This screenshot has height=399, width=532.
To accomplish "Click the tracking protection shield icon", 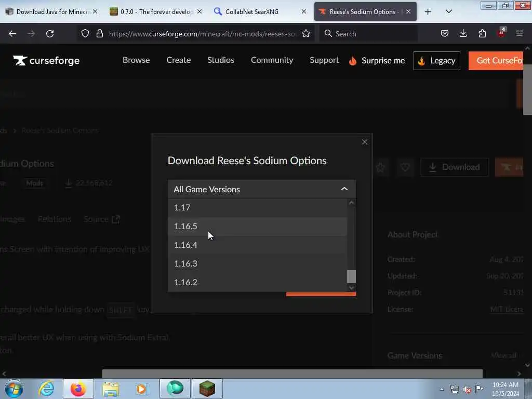I will [85, 34].
